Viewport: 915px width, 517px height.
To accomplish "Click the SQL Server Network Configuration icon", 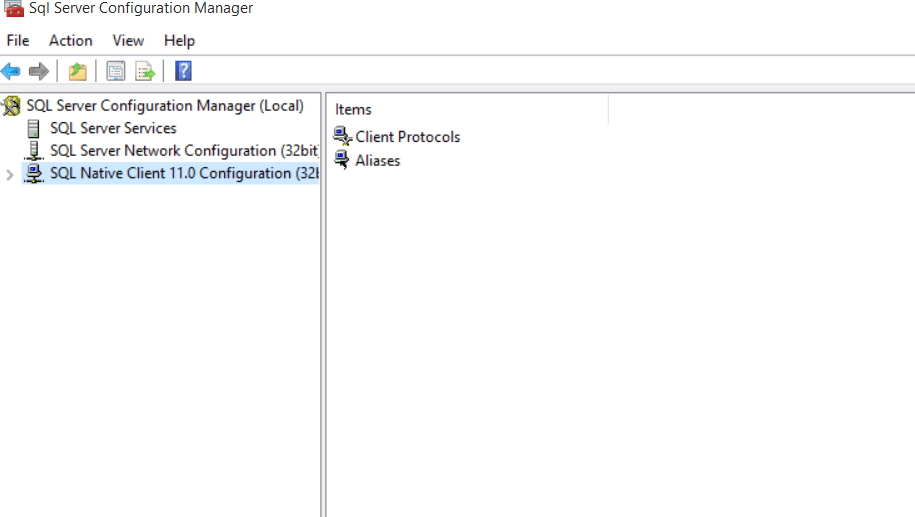I will 34,151.
